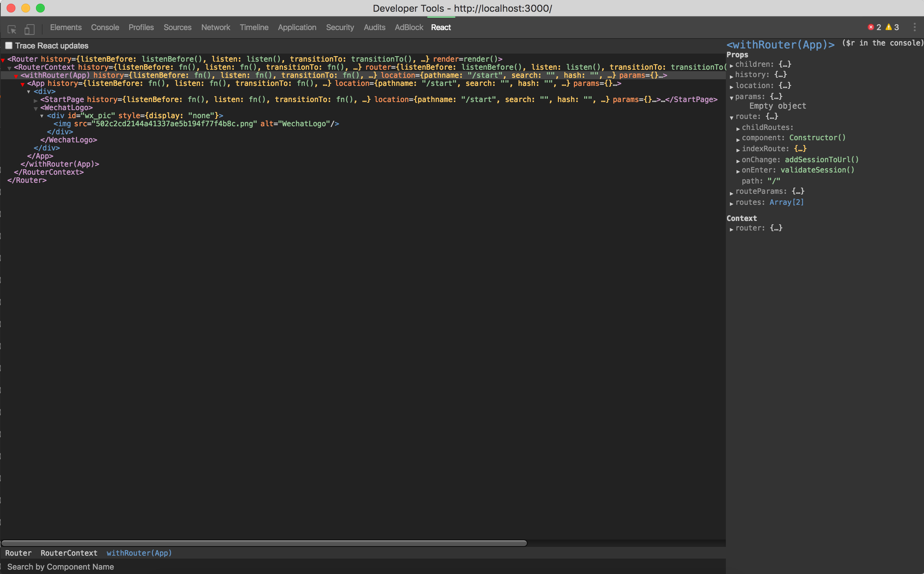This screenshot has height=574, width=924.
Task: Open the Application tab
Action: [297, 27]
